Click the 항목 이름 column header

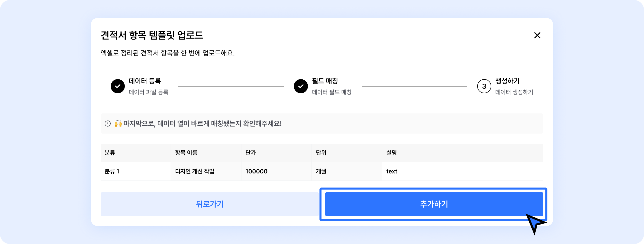coord(186,153)
